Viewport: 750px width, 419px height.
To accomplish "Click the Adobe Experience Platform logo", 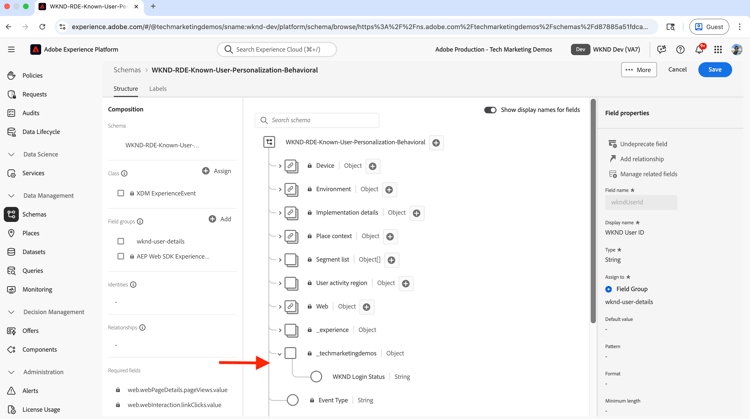I will pos(35,49).
